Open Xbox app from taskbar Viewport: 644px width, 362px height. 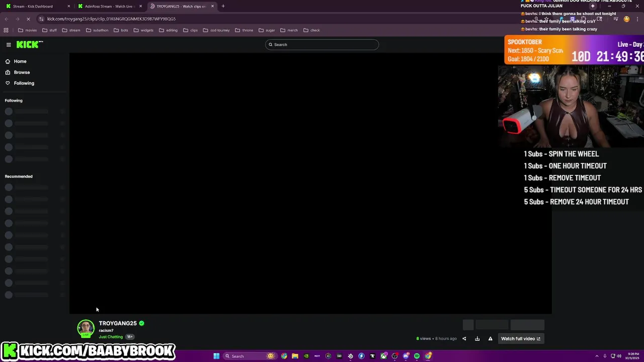[383, 356]
